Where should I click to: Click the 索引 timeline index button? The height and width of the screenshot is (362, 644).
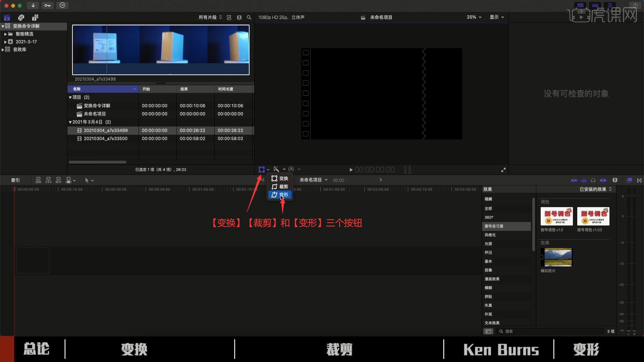pyautogui.click(x=15, y=180)
